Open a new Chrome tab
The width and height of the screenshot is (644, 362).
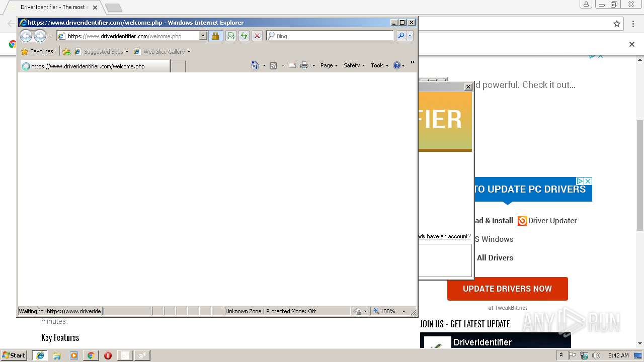point(114,8)
